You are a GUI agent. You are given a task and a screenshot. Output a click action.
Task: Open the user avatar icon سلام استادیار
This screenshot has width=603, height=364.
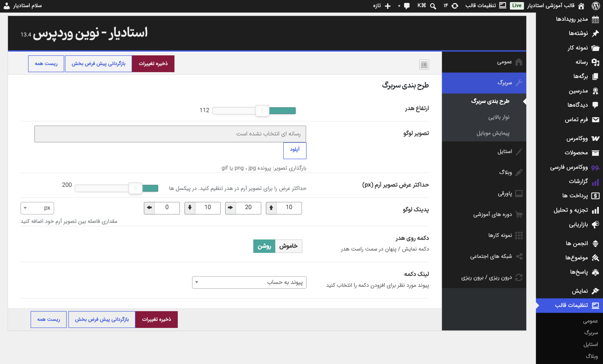pos(7,6)
